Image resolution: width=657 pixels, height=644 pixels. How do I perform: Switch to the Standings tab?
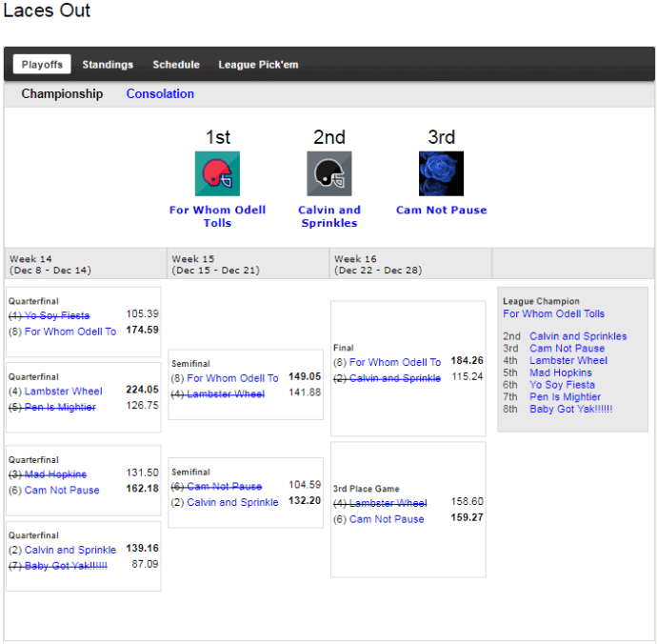(108, 65)
